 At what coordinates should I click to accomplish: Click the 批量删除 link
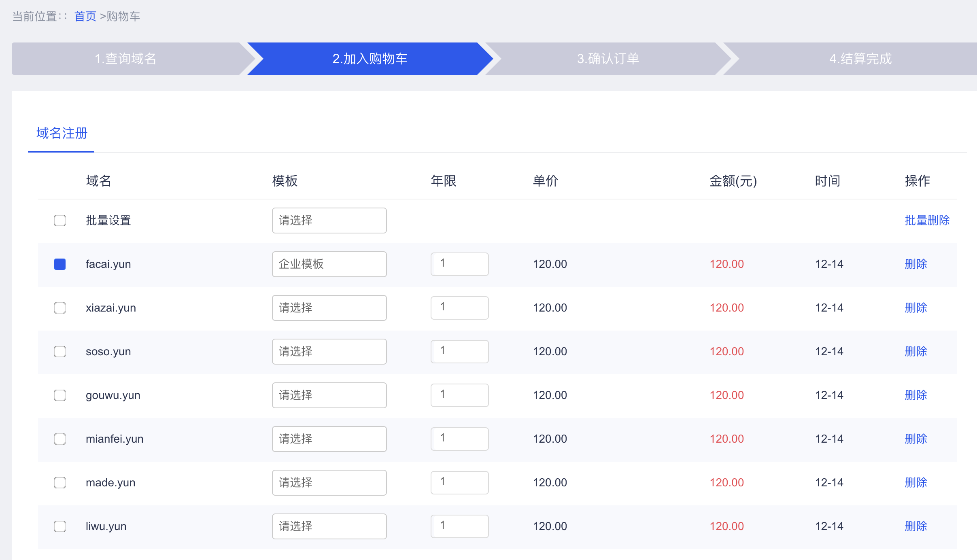pos(927,221)
